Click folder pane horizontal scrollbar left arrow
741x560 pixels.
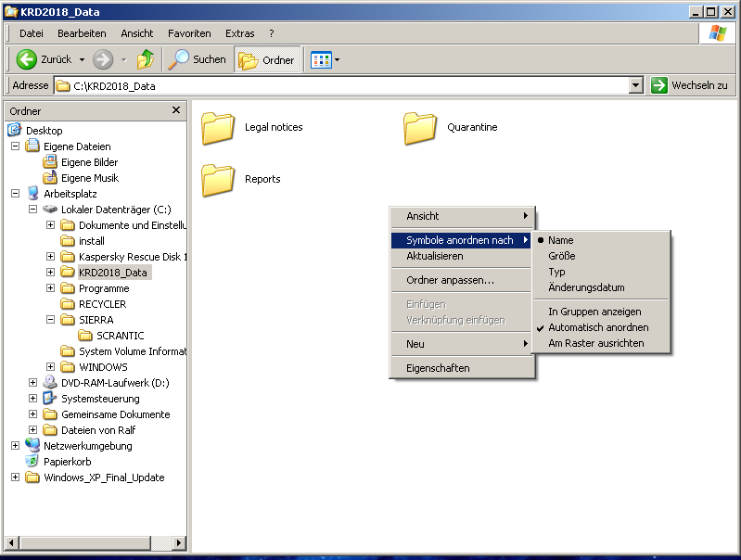click(x=12, y=543)
